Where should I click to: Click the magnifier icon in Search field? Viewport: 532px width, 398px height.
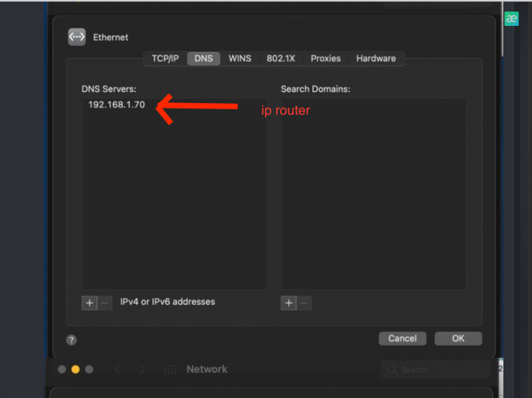coord(392,369)
